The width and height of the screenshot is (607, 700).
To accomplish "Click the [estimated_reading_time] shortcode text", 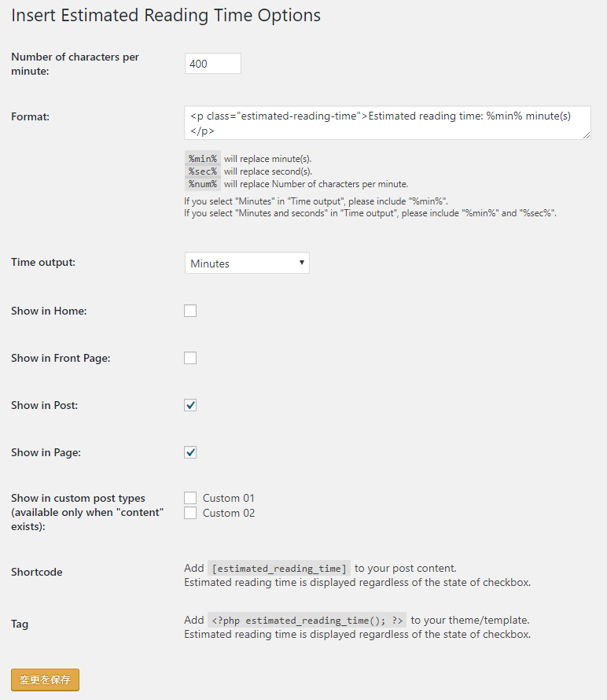I will click(x=279, y=569).
